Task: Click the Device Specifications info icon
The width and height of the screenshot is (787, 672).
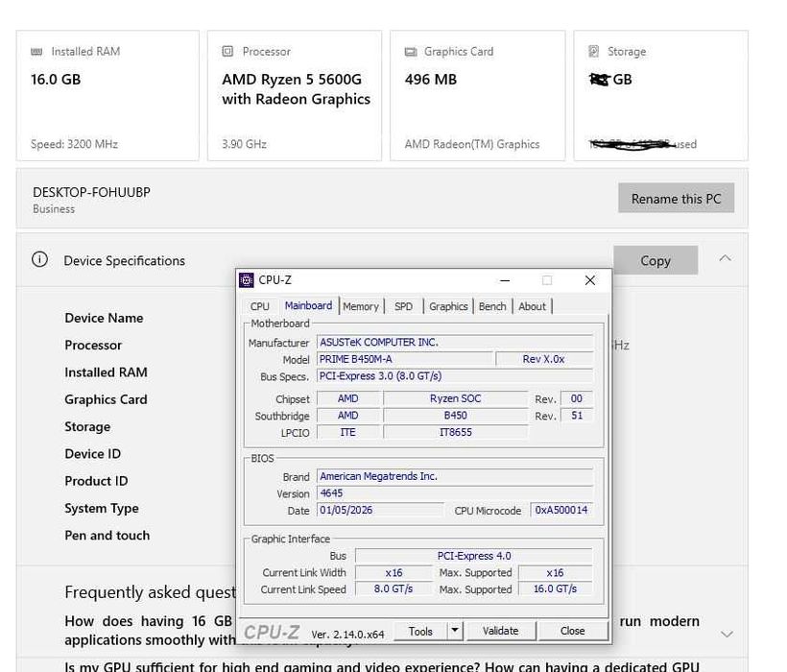Action: [39, 259]
